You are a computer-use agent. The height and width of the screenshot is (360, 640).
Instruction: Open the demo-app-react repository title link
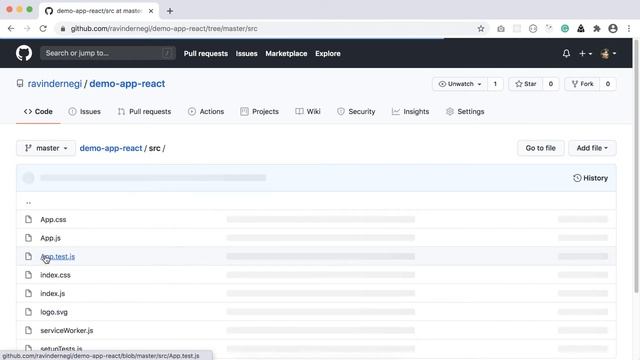point(127,84)
